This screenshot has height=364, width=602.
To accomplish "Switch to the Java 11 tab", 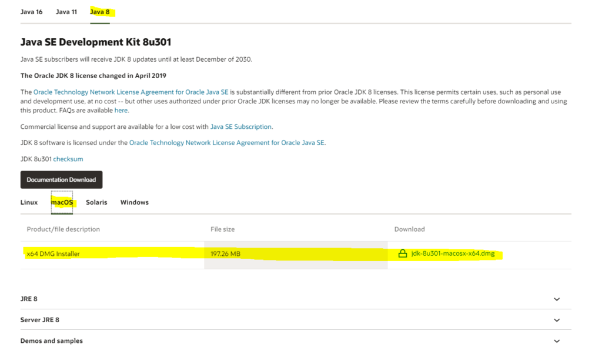I will 66,11.
